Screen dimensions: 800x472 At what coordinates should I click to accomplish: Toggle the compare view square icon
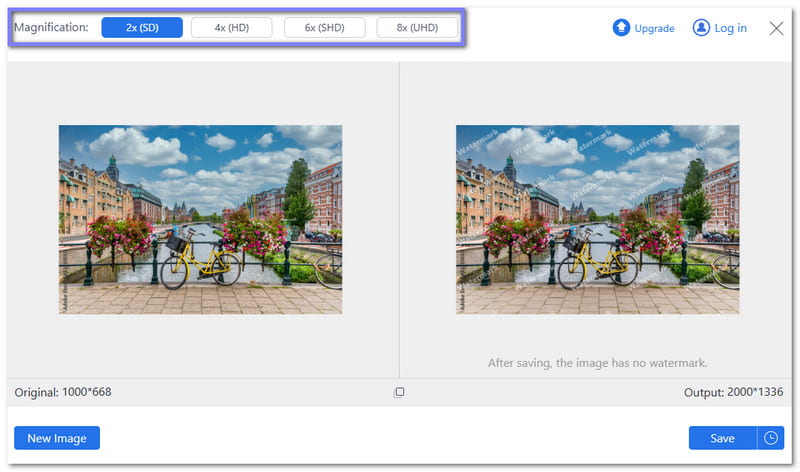[399, 392]
